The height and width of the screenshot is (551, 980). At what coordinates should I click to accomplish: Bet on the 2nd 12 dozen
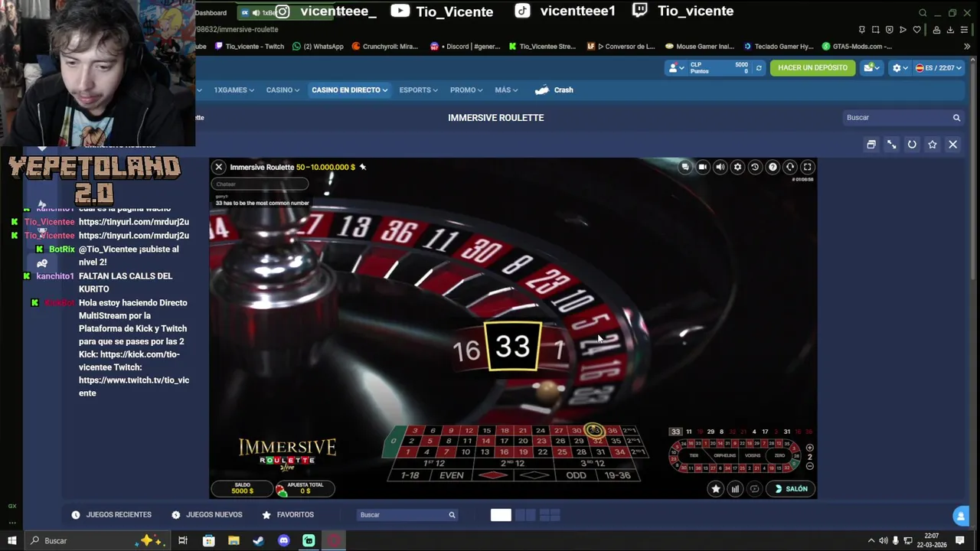512,464
